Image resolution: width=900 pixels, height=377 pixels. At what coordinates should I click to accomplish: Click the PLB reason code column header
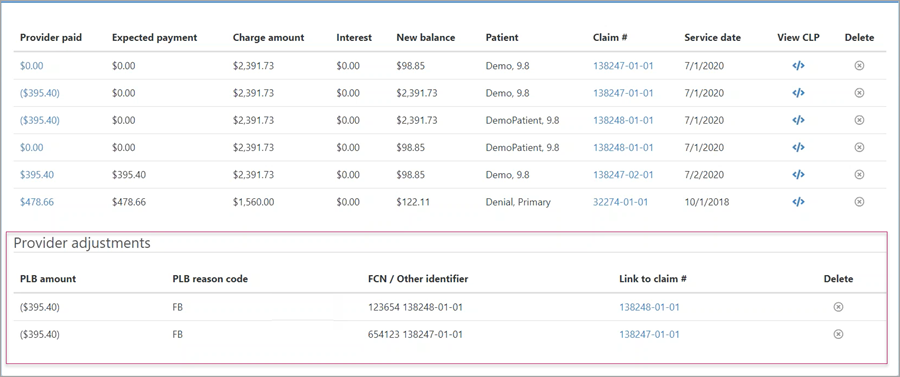point(210,279)
